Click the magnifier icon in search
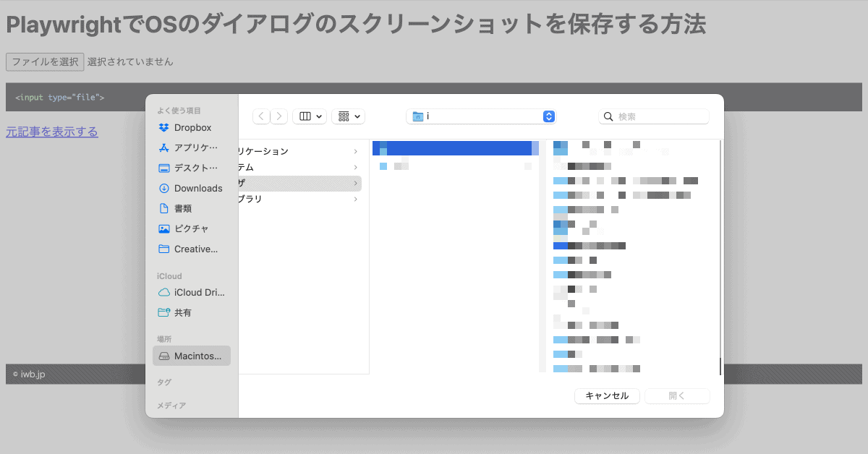 click(609, 116)
